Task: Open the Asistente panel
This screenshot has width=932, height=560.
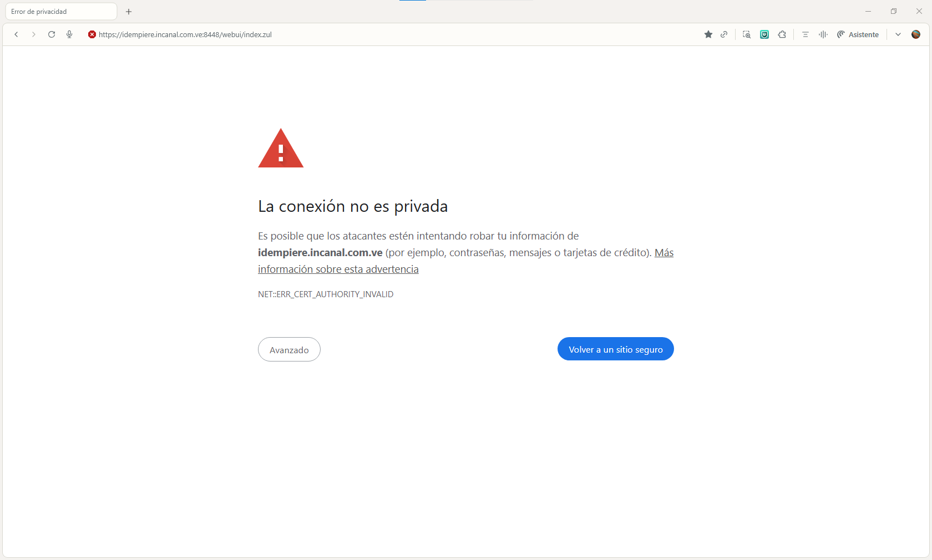Action: 858,34
